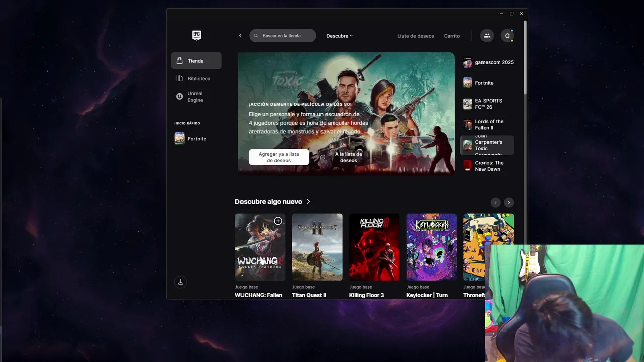Launch Fortnite from Inicio Rápido
This screenshot has width=644, height=362.
(196, 138)
